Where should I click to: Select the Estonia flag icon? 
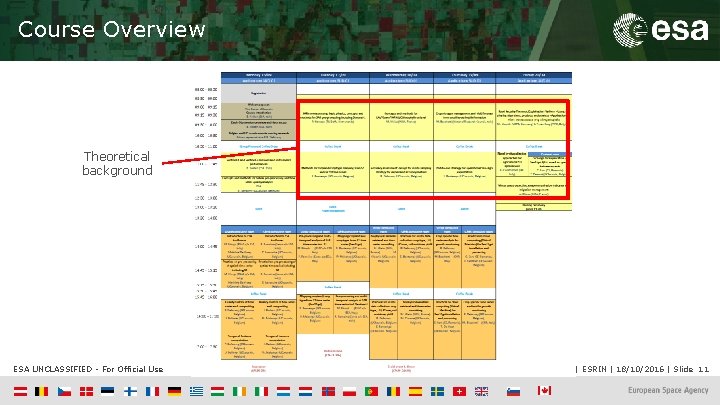[x=107, y=391]
